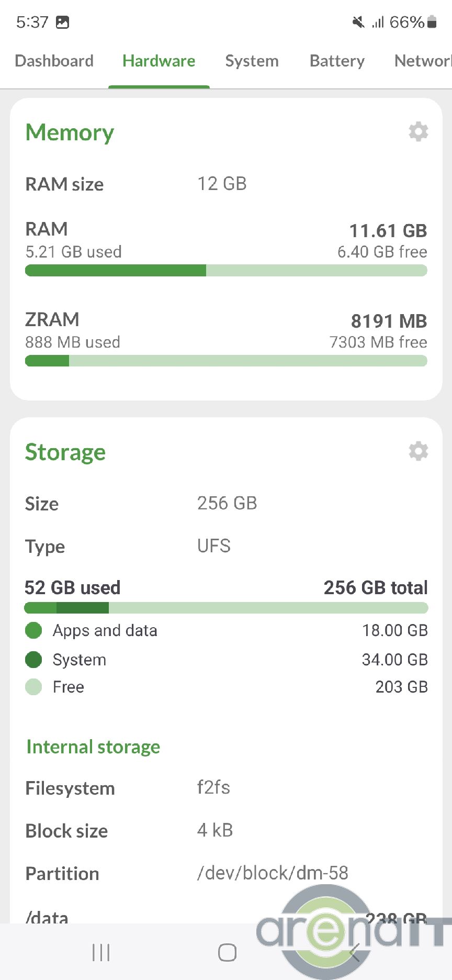Open the System tab
This screenshot has width=452, height=980.
click(x=252, y=61)
